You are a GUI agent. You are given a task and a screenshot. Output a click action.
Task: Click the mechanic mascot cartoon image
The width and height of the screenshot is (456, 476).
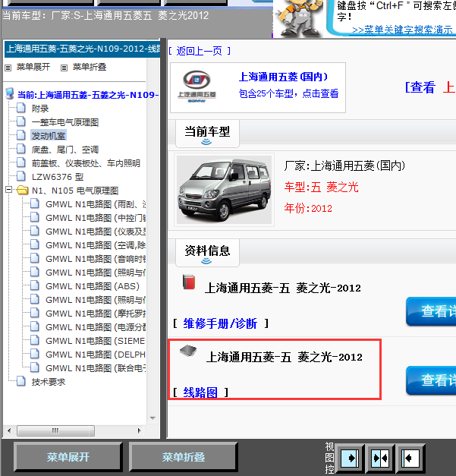point(298,18)
